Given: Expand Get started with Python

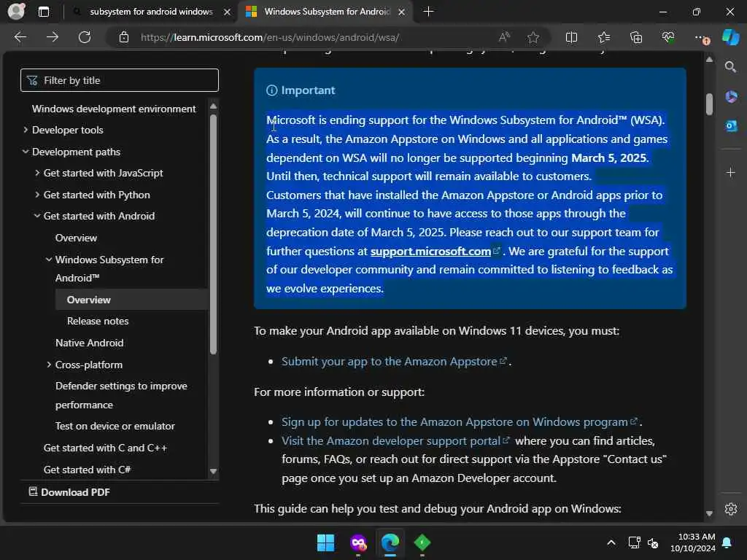Looking at the screenshot, I should (x=37, y=194).
